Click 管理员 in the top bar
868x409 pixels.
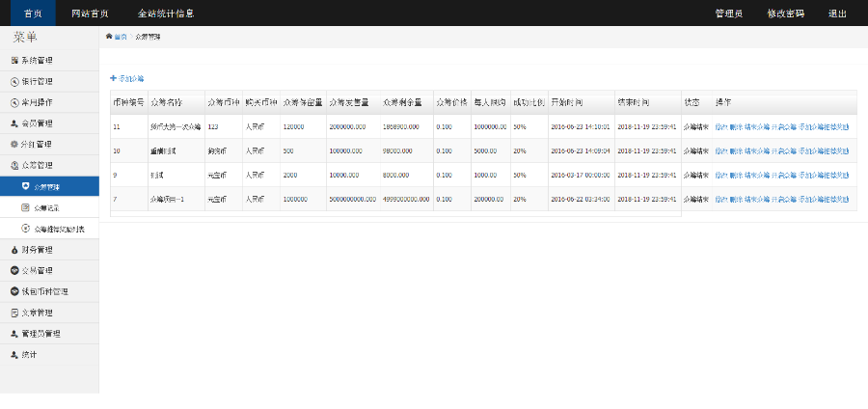pos(729,14)
